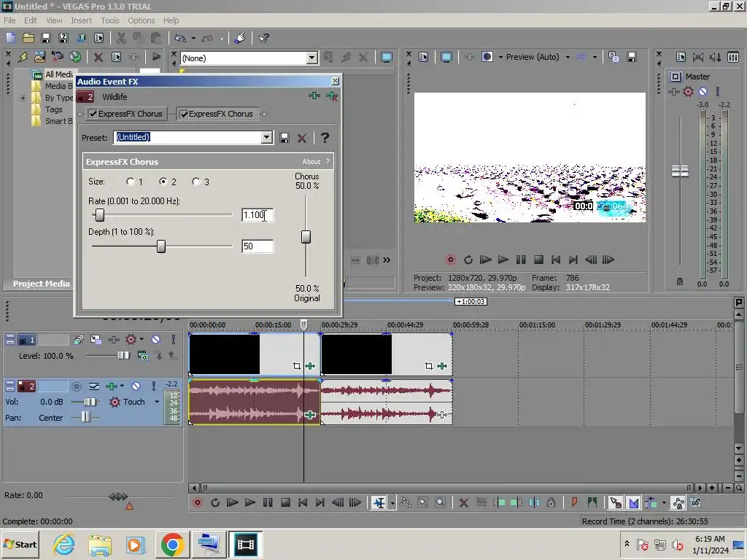Click the Normal edit tool in timeline toolbar

tap(379, 502)
